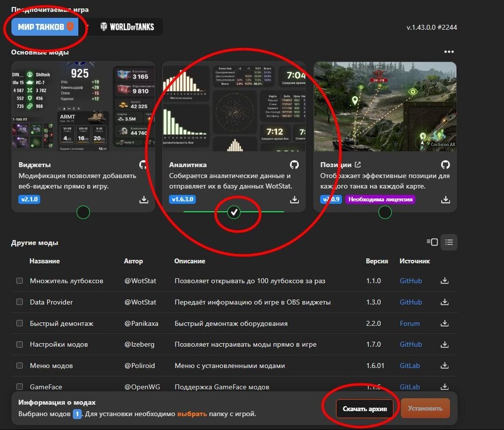Click the выбрать link to choose the game folder
This screenshot has width=504, height=430.
click(x=192, y=414)
